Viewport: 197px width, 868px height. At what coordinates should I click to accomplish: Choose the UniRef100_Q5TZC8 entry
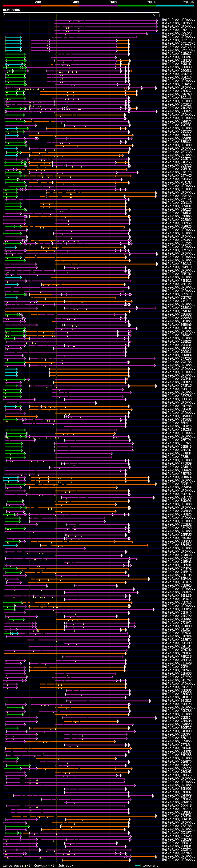[177, 151]
